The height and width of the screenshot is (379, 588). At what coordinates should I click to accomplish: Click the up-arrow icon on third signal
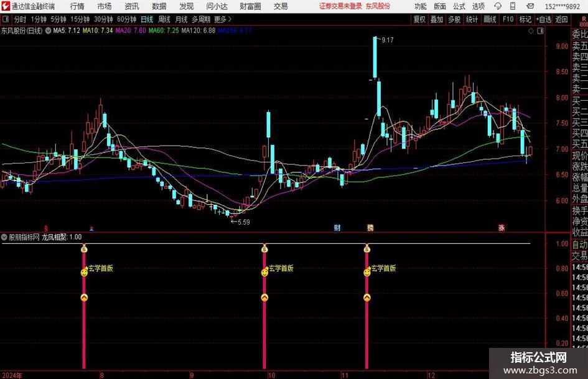pos(366,297)
